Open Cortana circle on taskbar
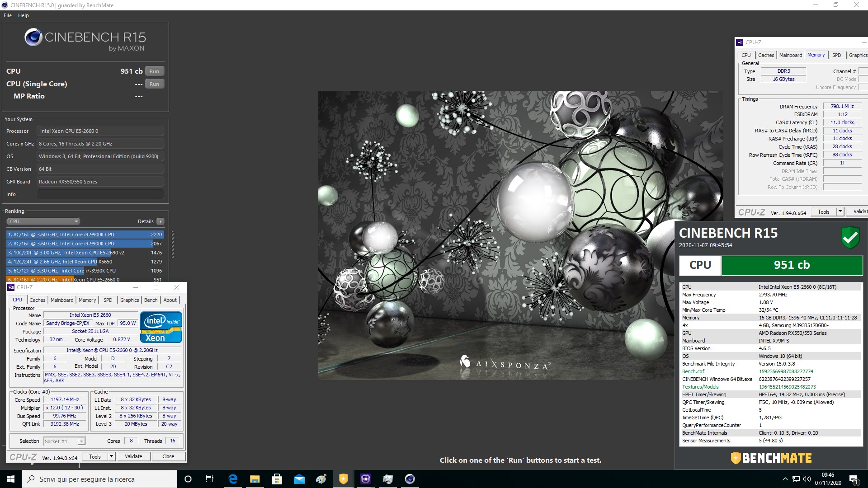 click(188, 479)
